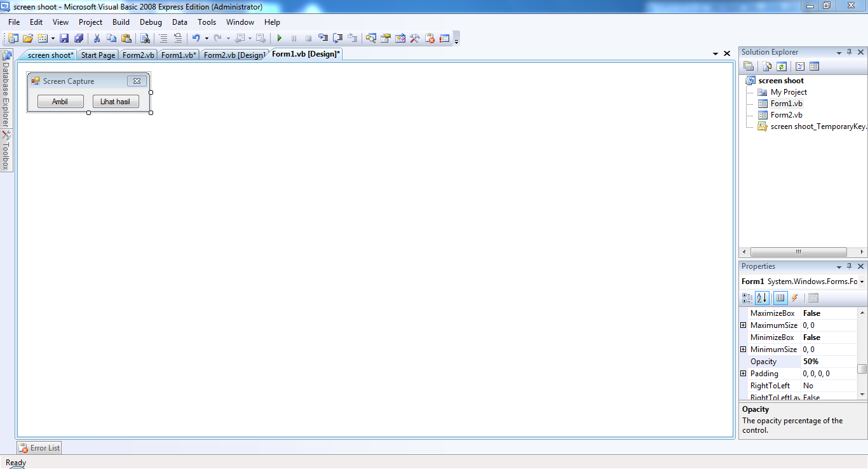Open Solution Explorer from the main toolbar
The width and height of the screenshot is (868, 469).
[x=371, y=38]
